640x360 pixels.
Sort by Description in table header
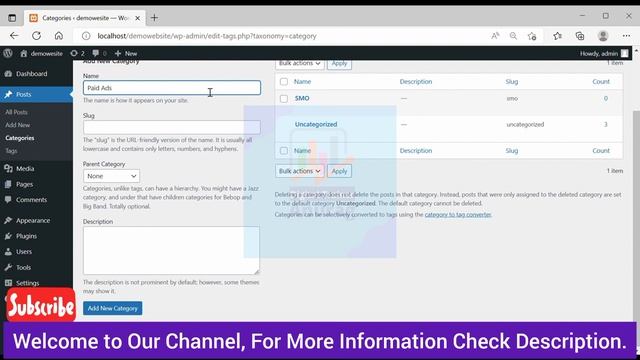tap(416, 82)
